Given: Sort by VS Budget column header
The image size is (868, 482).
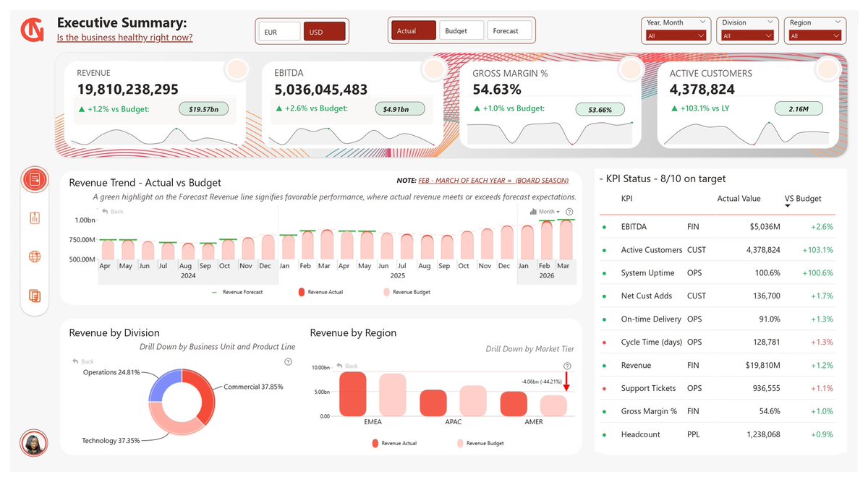Looking at the screenshot, I should tap(803, 198).
